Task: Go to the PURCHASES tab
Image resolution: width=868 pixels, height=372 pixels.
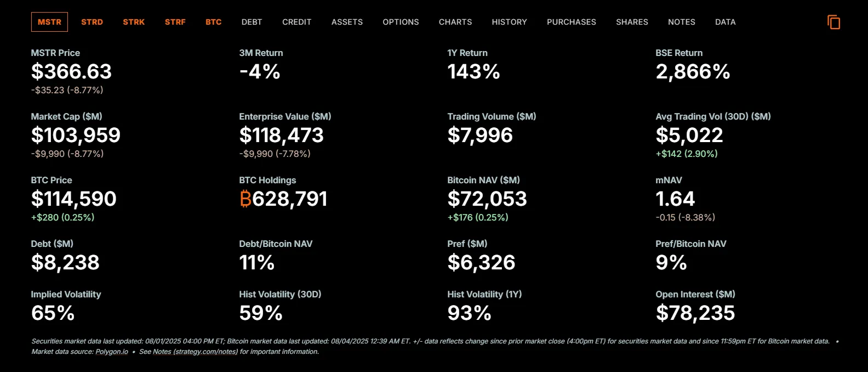Action: point(571,22)
